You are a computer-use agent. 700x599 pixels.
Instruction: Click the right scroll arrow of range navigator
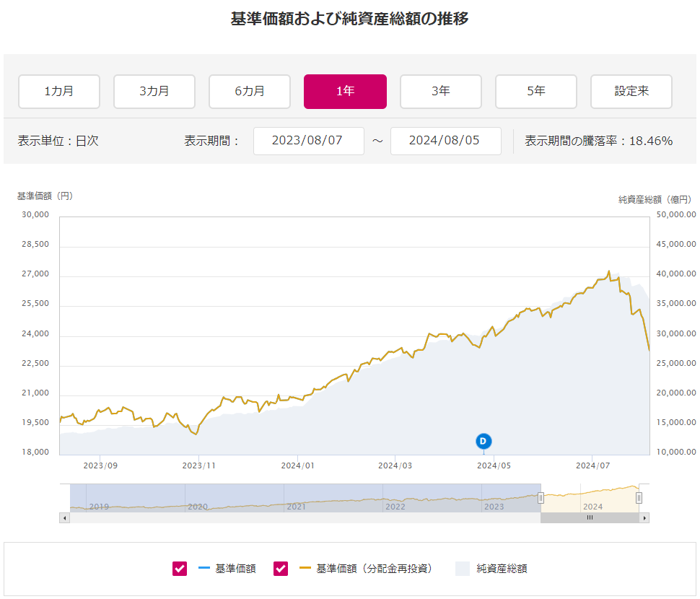tap(644, 517)
